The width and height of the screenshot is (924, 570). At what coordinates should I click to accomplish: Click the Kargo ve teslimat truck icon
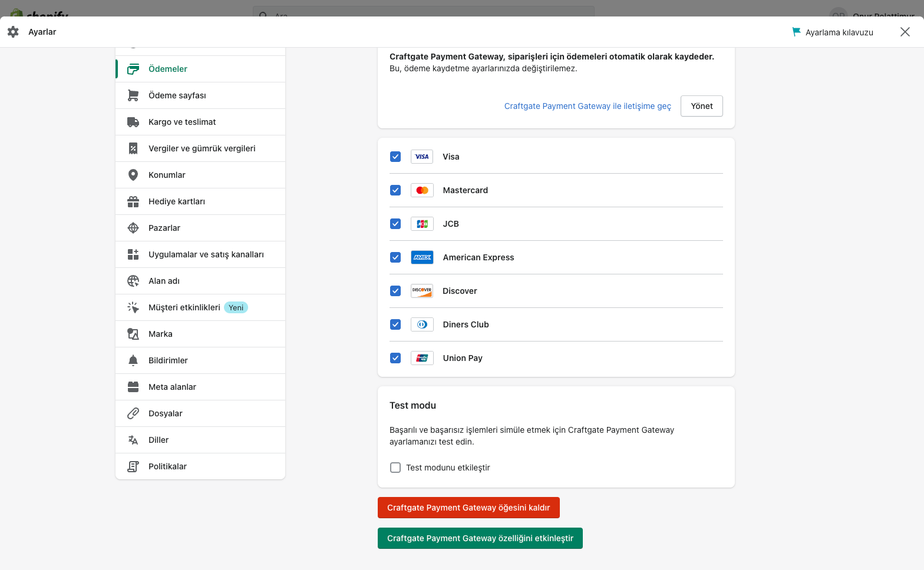coord(133,122)
